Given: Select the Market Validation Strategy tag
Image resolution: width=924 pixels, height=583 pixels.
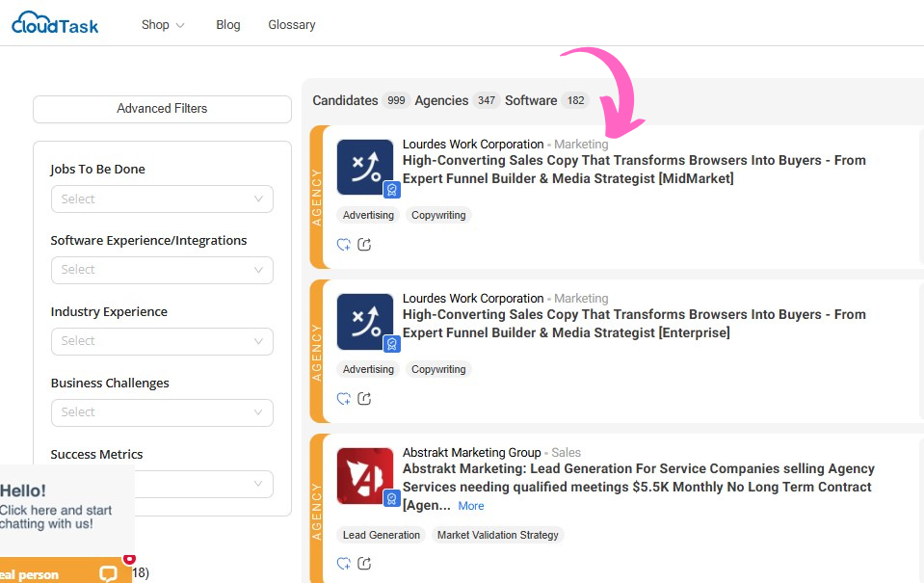Looking at the screenshot, I should (x=498, y=535).
